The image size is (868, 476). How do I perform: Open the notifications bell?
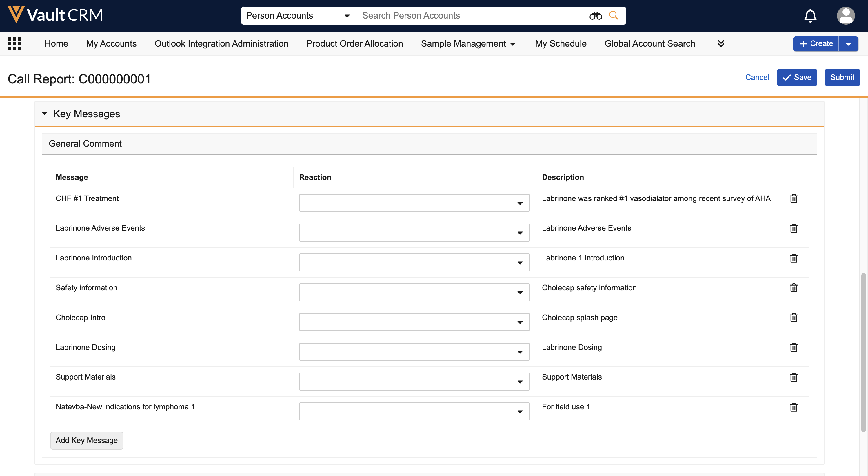[x=810, y=15]
